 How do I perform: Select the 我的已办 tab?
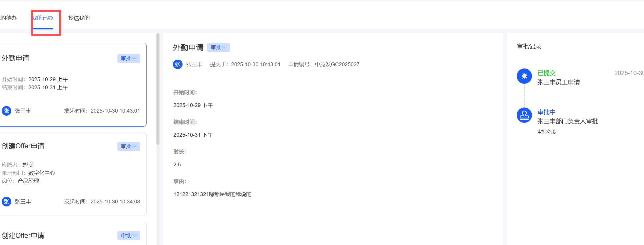[43, 18]
